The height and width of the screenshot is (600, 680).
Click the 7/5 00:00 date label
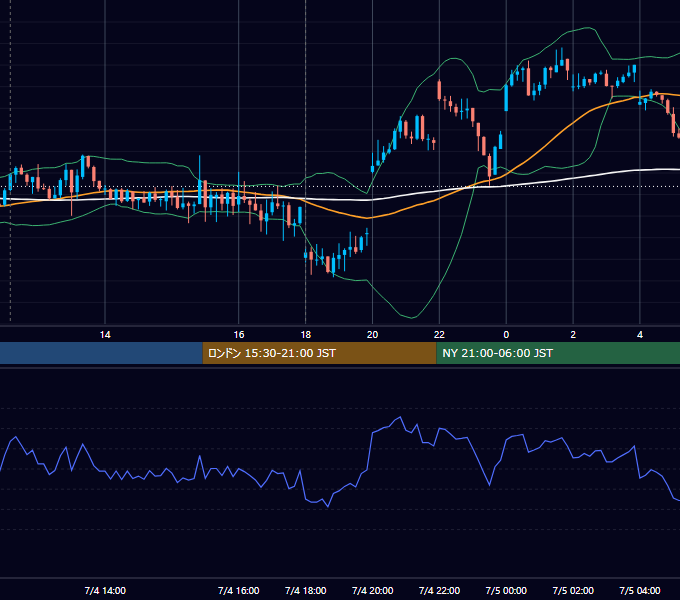pyautogui.click(x=506, y=590)
